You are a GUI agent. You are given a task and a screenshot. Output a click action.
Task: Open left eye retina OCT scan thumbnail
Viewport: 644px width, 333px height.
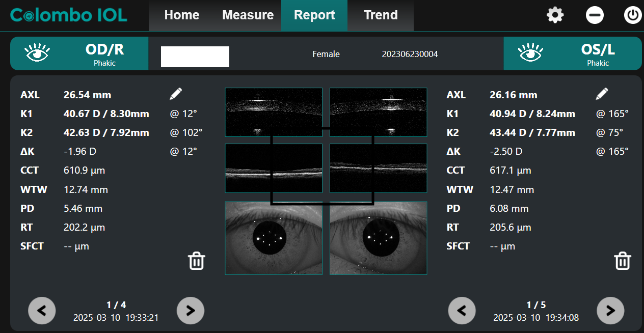[378, 169]
